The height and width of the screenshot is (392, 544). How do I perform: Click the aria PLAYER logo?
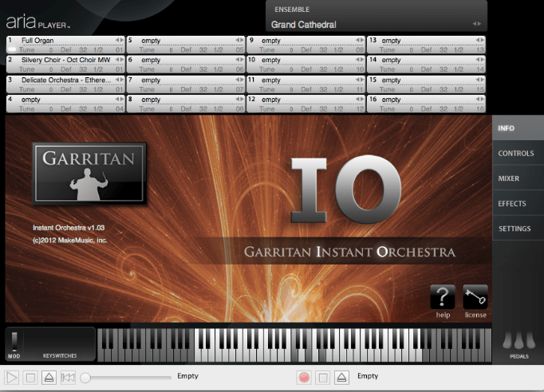38,22
